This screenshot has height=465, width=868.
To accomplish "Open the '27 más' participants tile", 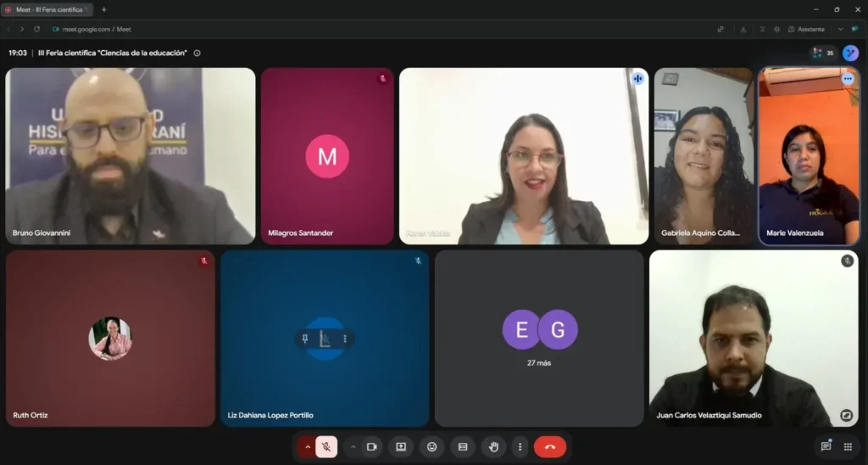I will click(x=538, y=338).
